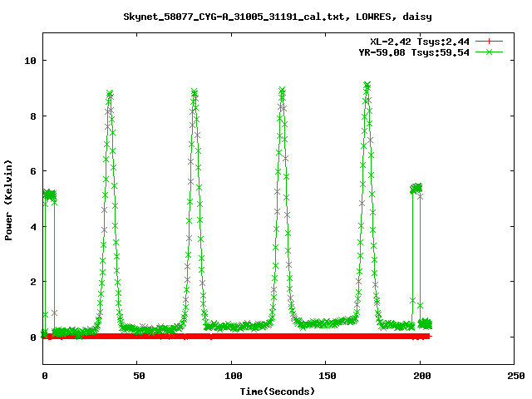This screenshot has width=532, height=399.
Task: Click the second green peak near 80 seconds
Action: pos(194,92)
